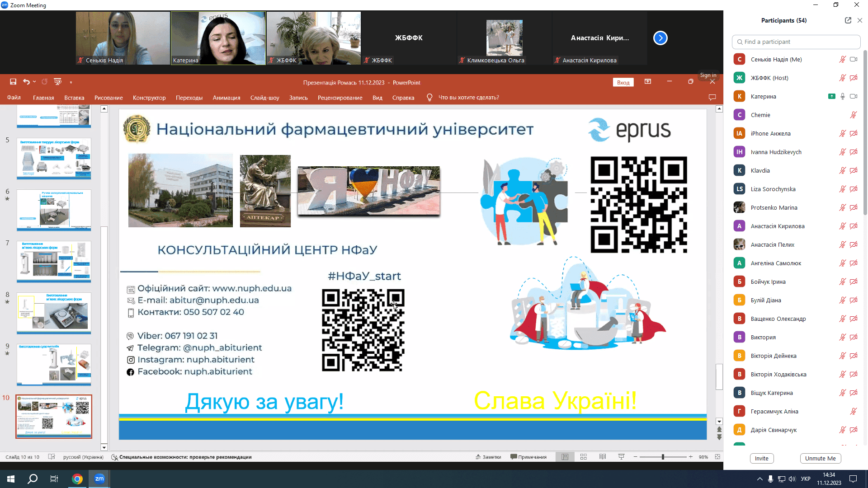Select slide 5 thumbnail

(54, 159)
